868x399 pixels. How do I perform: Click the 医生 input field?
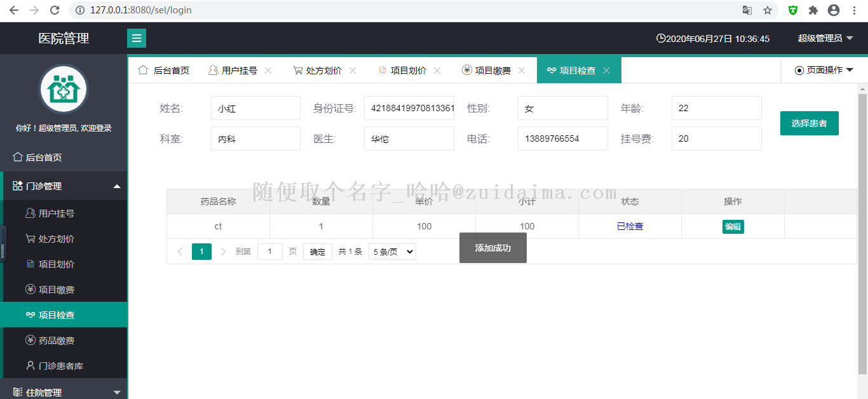coord(409,139)
